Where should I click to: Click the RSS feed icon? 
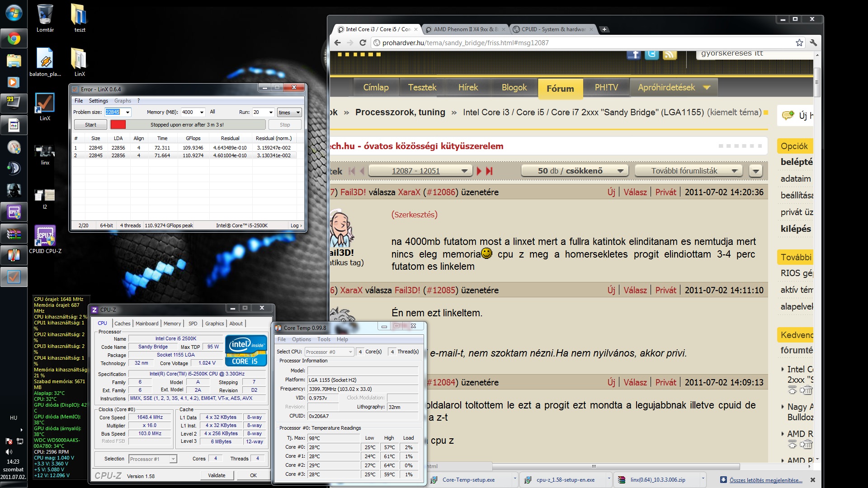coord(670,55)
